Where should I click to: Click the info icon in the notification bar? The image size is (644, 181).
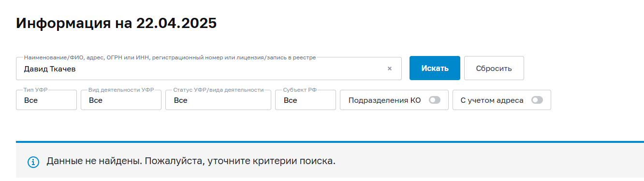pyautogui.click(x=33, y=162)
